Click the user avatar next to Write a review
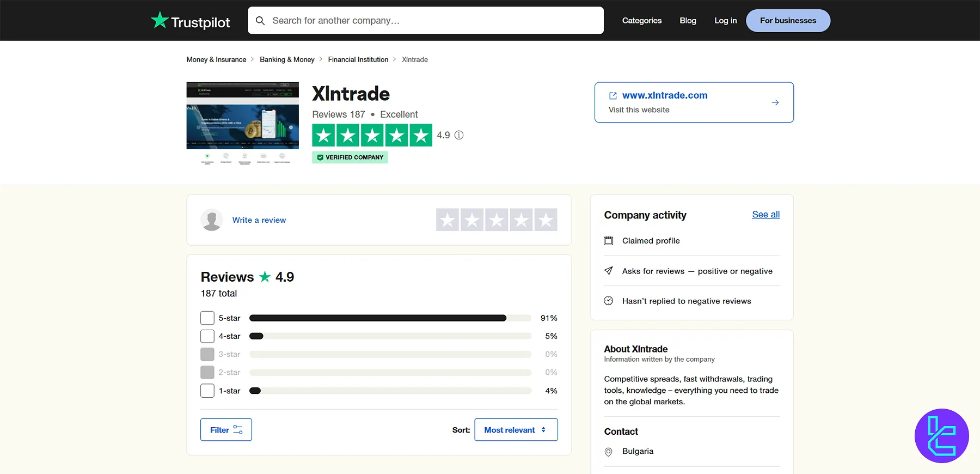The width and height of the screenshot is (980, 474). pos(212,220)
